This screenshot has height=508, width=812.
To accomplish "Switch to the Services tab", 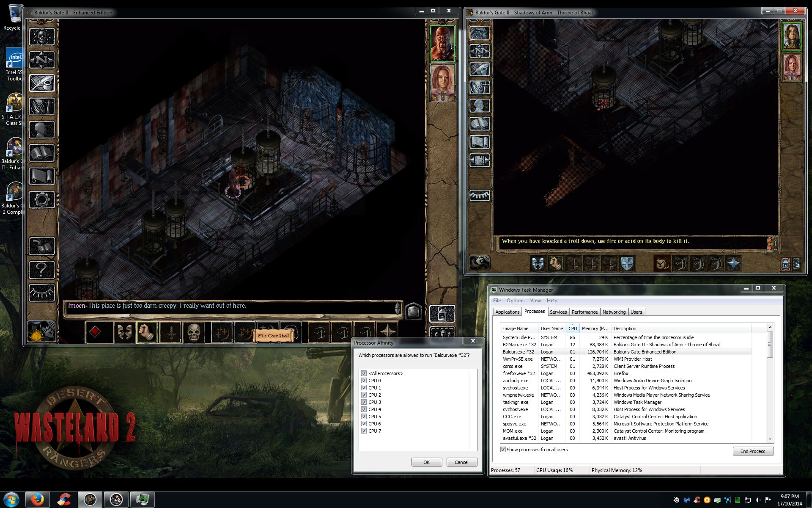I will tap(558, 312).
